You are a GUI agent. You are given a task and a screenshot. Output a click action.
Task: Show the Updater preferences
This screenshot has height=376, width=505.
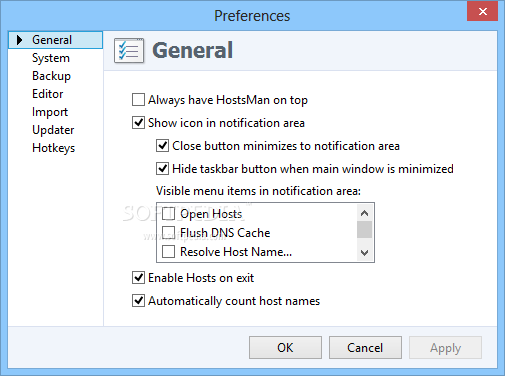(53, 130)
